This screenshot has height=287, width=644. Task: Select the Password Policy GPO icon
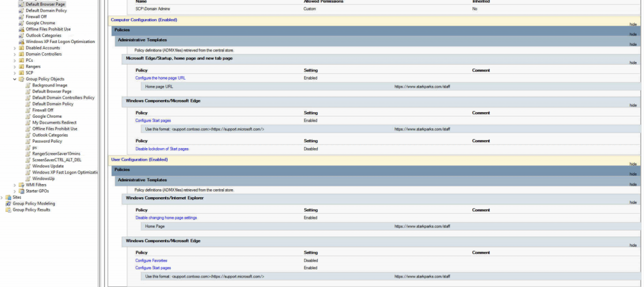tap(28, 141)
